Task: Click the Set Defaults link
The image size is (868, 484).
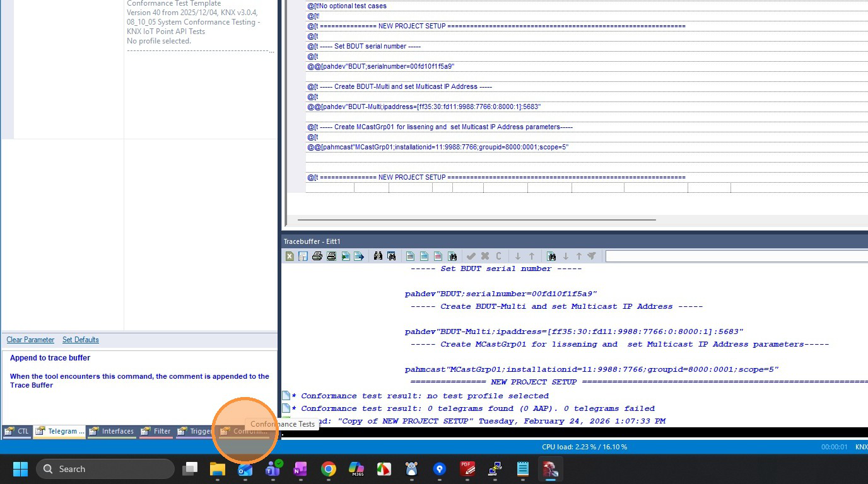Action: pos(81,340)
